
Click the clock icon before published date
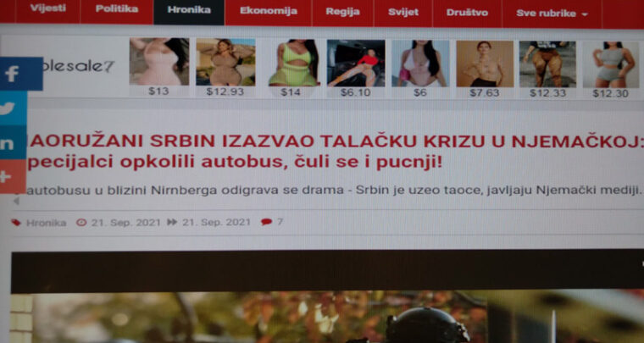[81, 223]
